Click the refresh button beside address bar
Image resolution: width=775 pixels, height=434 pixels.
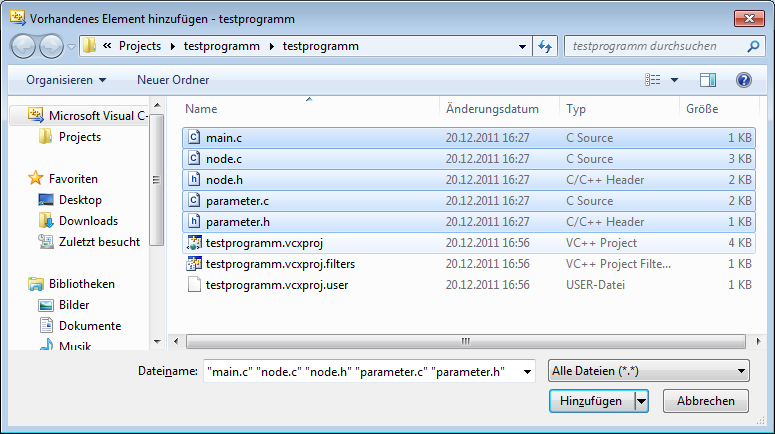546,46
